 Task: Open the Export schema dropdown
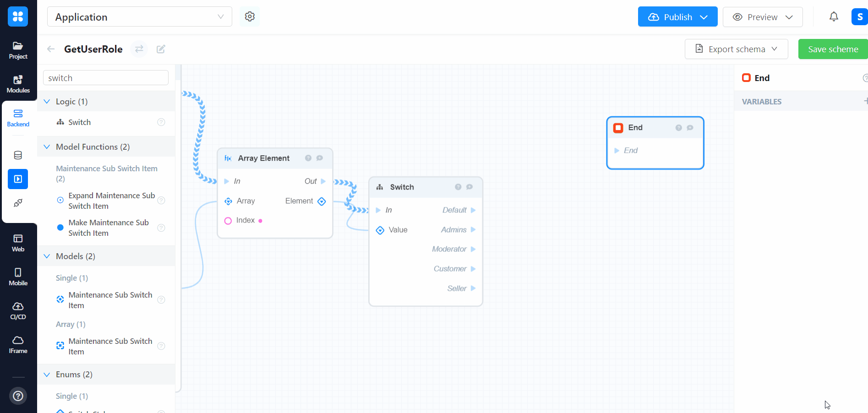736,49
